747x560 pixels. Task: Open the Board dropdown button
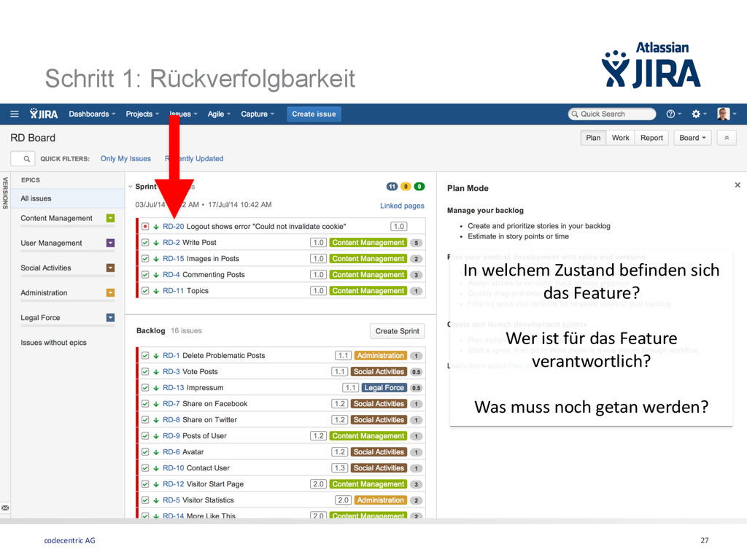(x=692, y=138)
